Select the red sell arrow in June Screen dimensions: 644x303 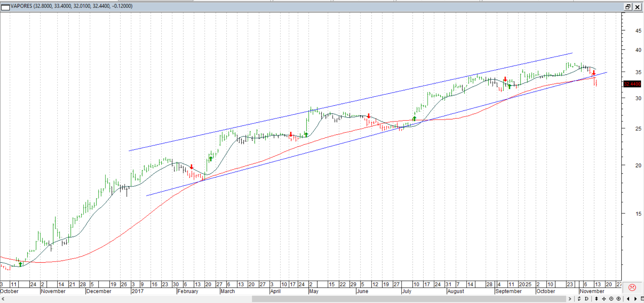click(x=369, y=116)
